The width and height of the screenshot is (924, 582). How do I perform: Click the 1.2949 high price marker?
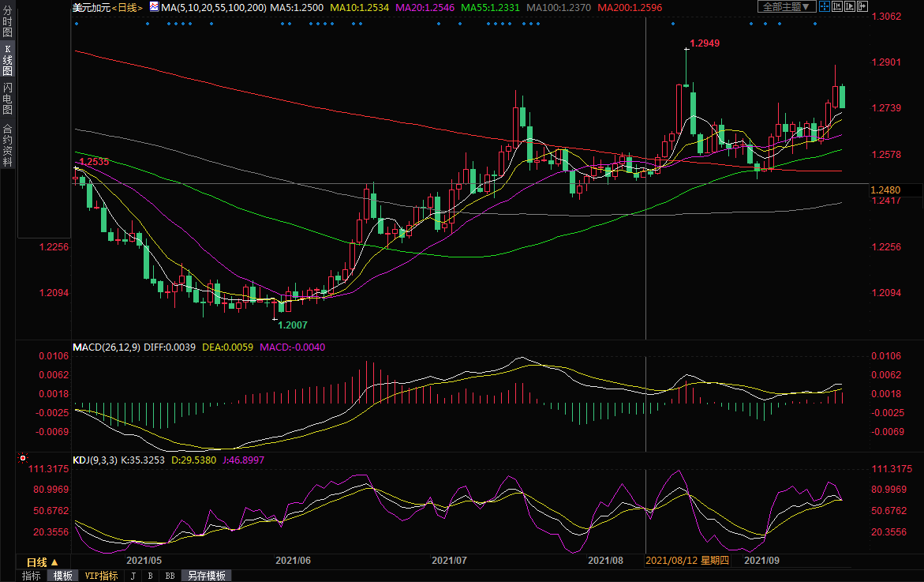click(705, 43)
